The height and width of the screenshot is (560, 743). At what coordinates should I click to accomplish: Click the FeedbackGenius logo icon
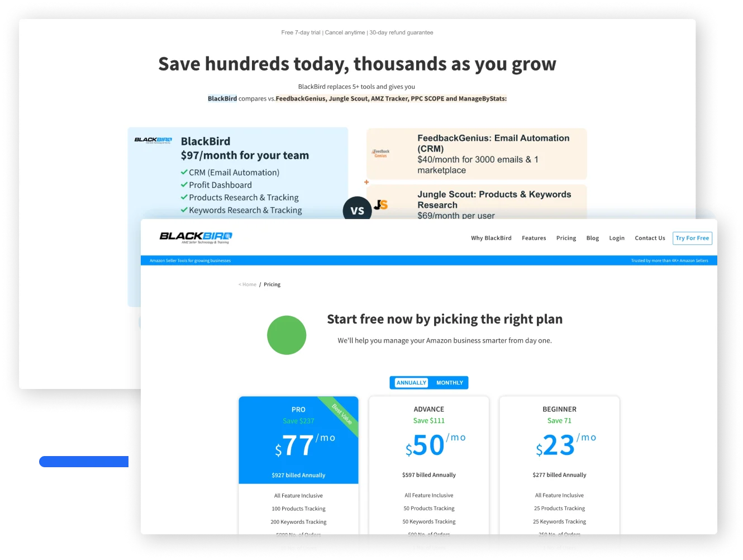[x=381, y=153]
